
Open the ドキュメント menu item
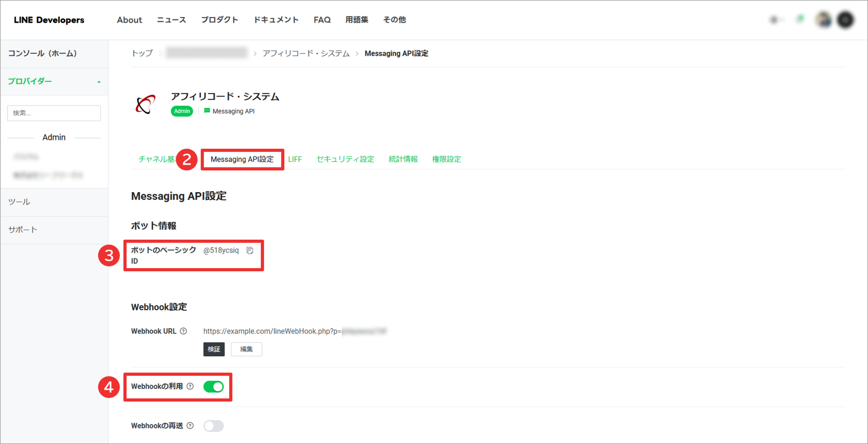click(x=276, y=20)
